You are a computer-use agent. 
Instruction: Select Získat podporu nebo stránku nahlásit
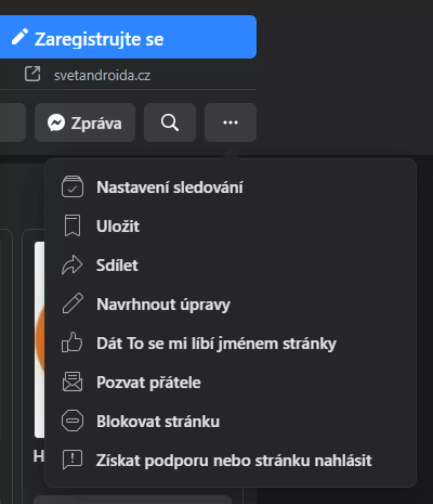(x=230, y=460)
